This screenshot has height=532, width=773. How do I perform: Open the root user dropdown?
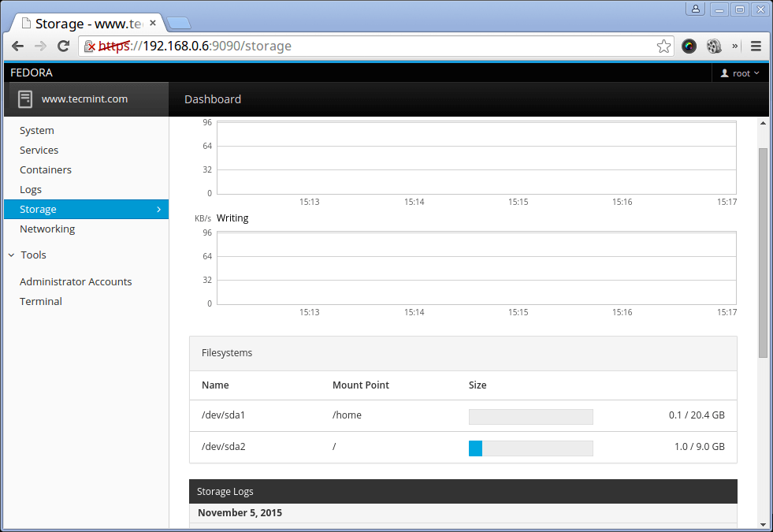741,73
